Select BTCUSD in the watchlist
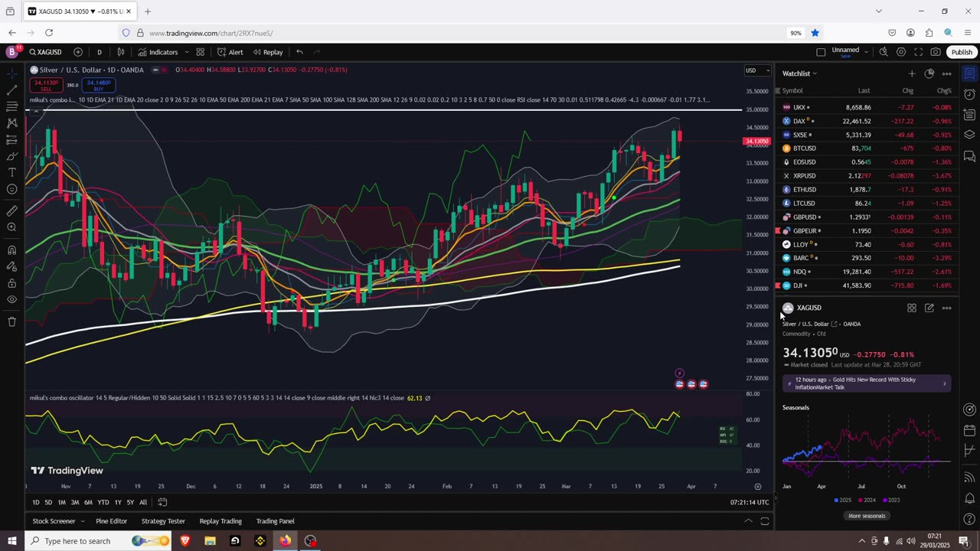Viewport: 980px width, 551px height. pos(867,148)
